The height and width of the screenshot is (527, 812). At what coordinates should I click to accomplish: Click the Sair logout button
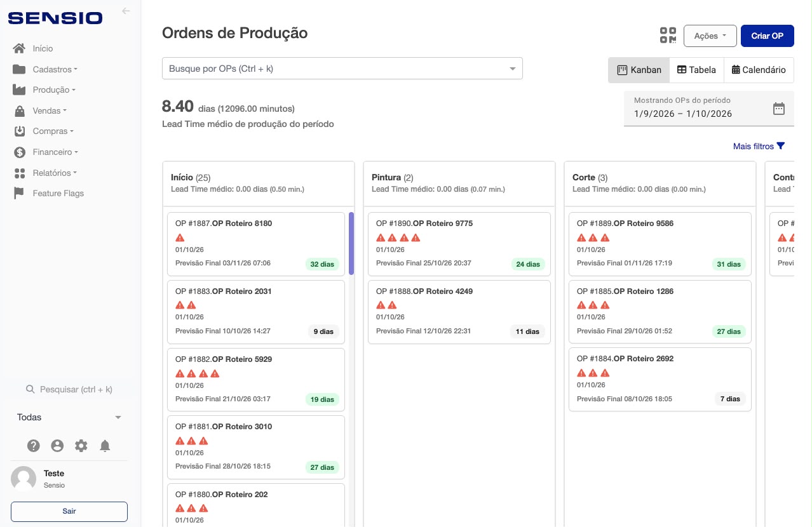[x=69, y=511]
